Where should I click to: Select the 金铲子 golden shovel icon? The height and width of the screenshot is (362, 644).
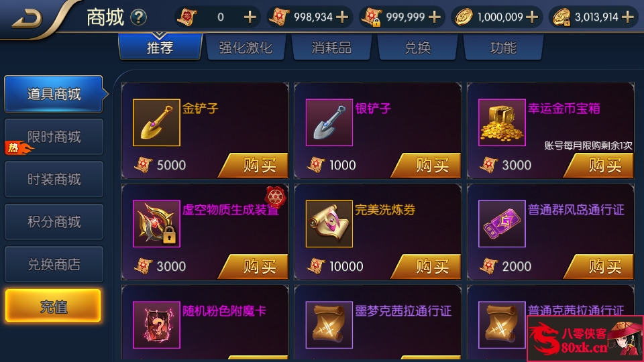click(x=156, y=122)
